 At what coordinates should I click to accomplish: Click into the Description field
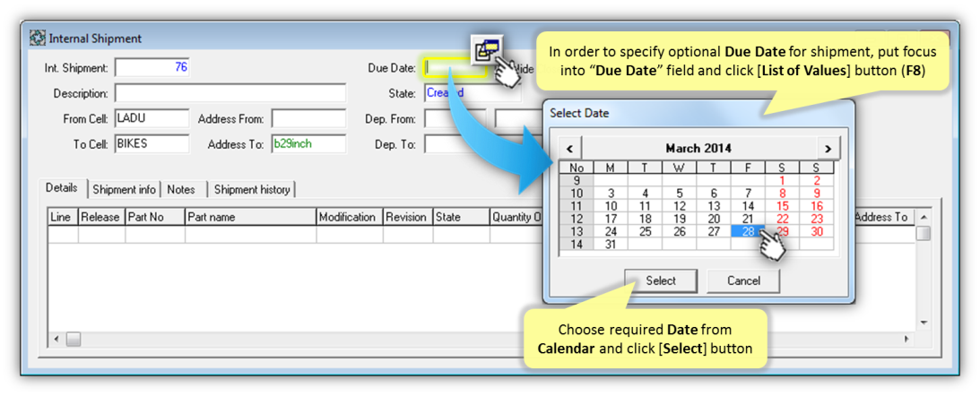[230, 93]
